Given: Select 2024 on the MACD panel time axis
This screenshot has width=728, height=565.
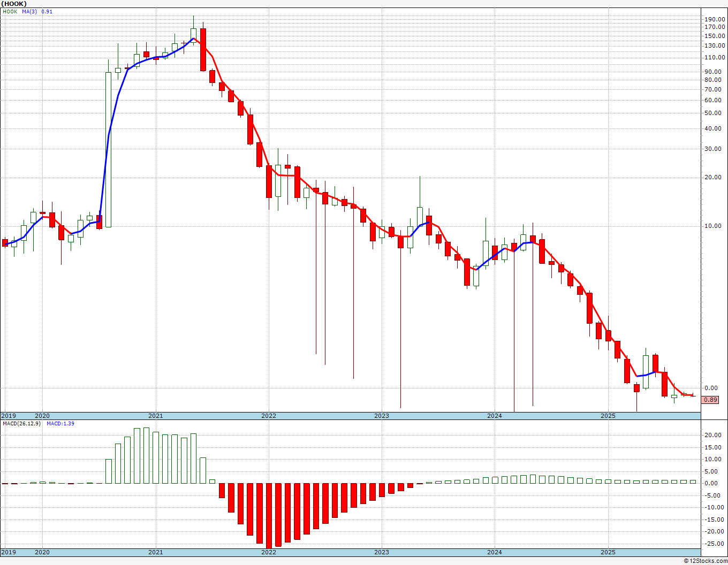Looking at the screenshot, I should 495,552.
